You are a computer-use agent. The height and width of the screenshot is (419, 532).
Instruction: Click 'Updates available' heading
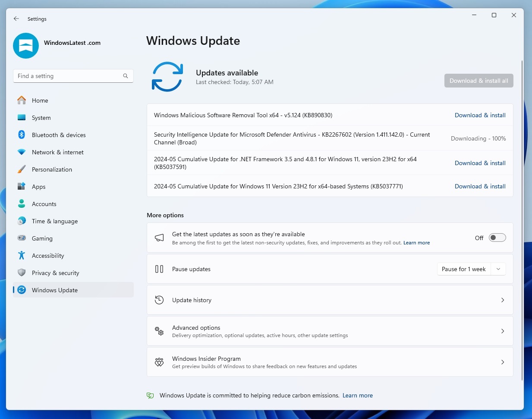click(227, 73)
